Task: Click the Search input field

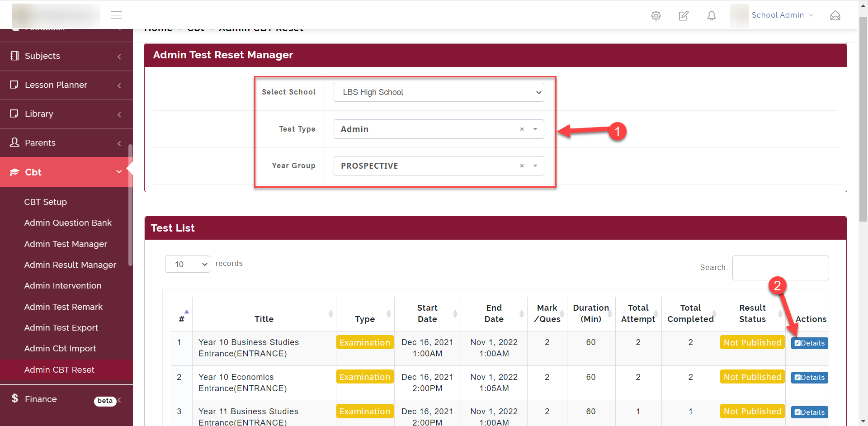Action: tap(780, 268)
